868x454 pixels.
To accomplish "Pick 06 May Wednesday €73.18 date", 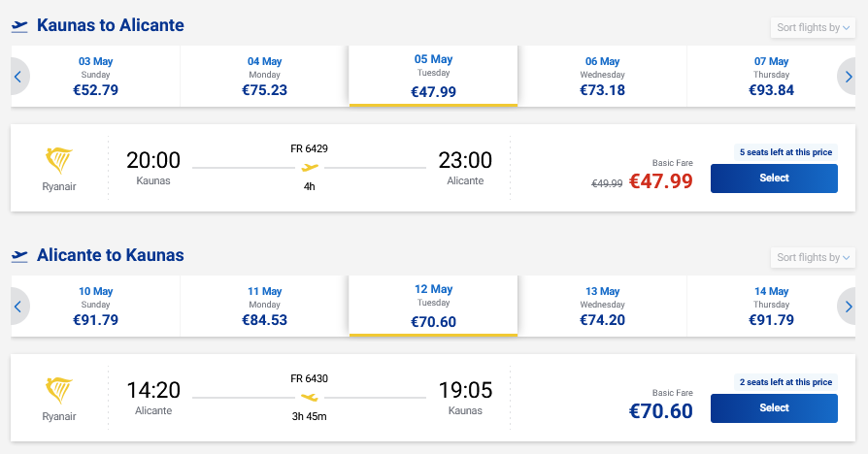I will click(602, 76).
